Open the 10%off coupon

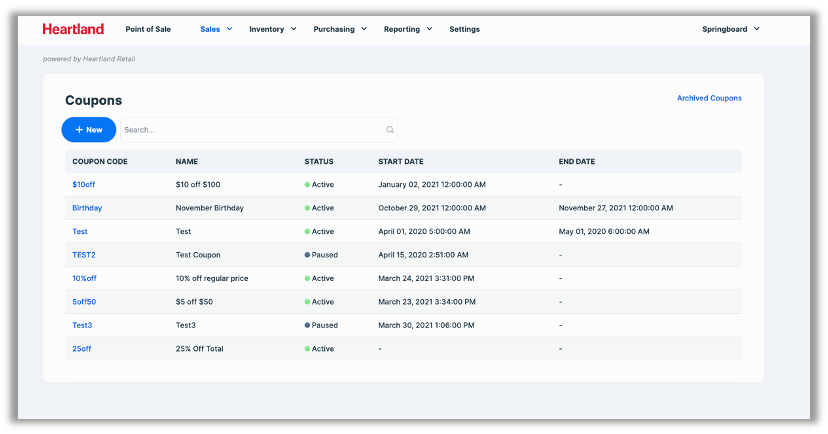84,278
